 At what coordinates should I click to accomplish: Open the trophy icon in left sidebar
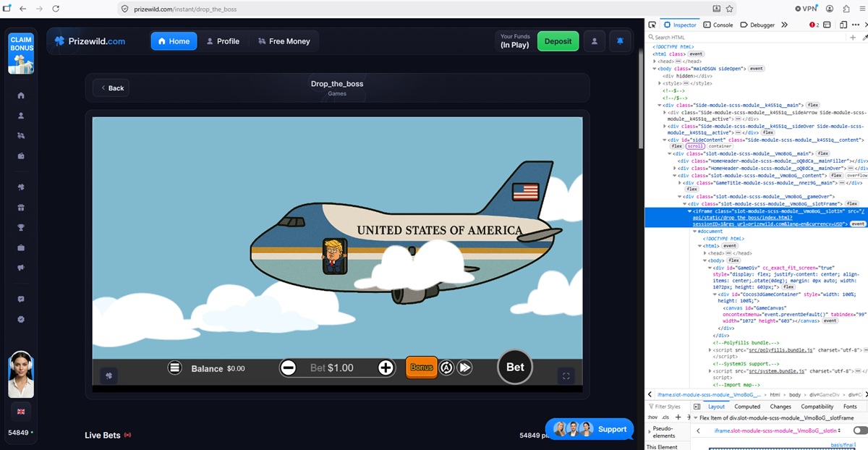click(x=21, y=228)
